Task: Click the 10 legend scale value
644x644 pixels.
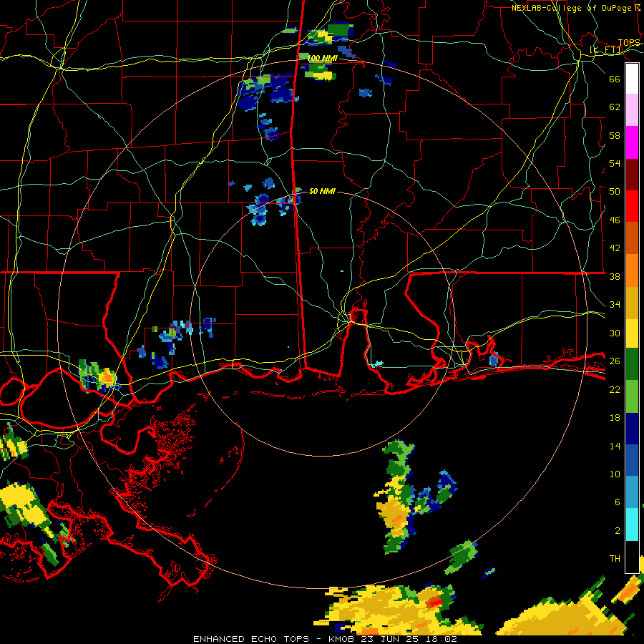Action: [x=615, y=474]
